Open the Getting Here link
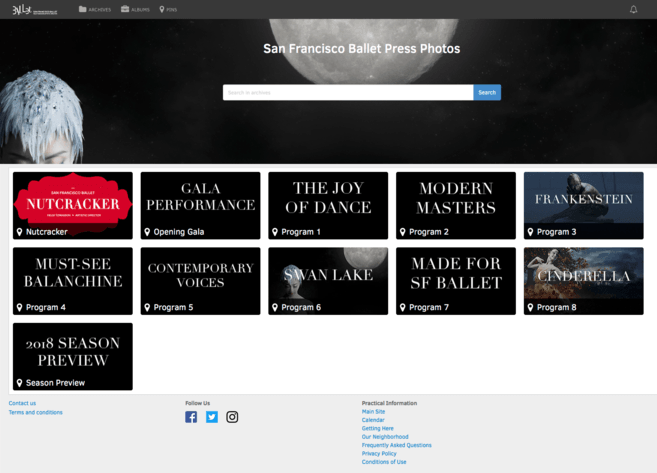 [378, 428]
